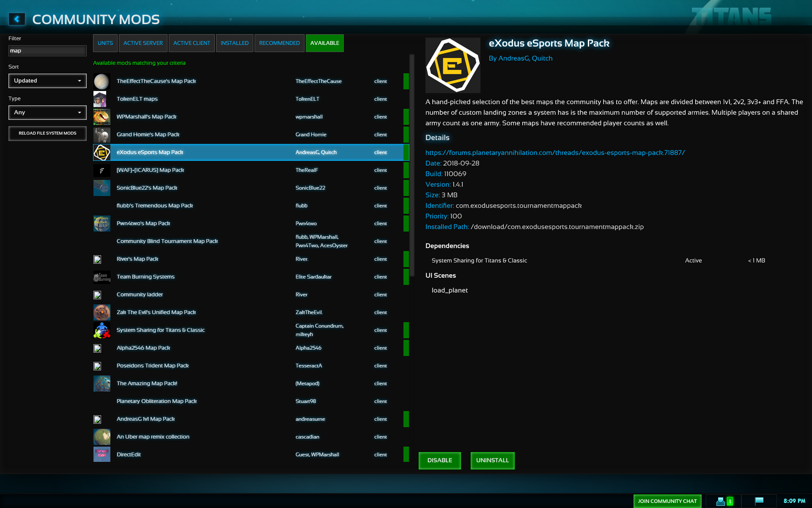Viewport: 812px width, 508px height.
Task: Click the System Sharing for Titans & Classic icon
Action: pyautogui.click(x=101, y=329)
